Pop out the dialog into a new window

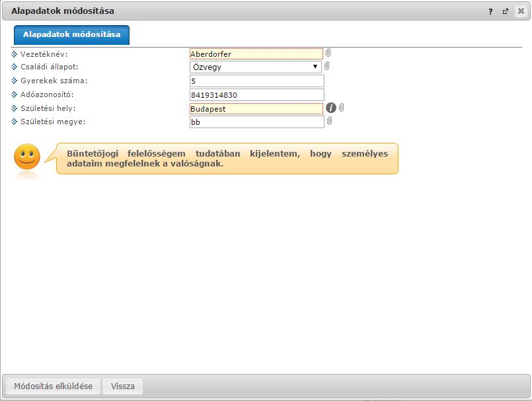(x=505, y=11)
